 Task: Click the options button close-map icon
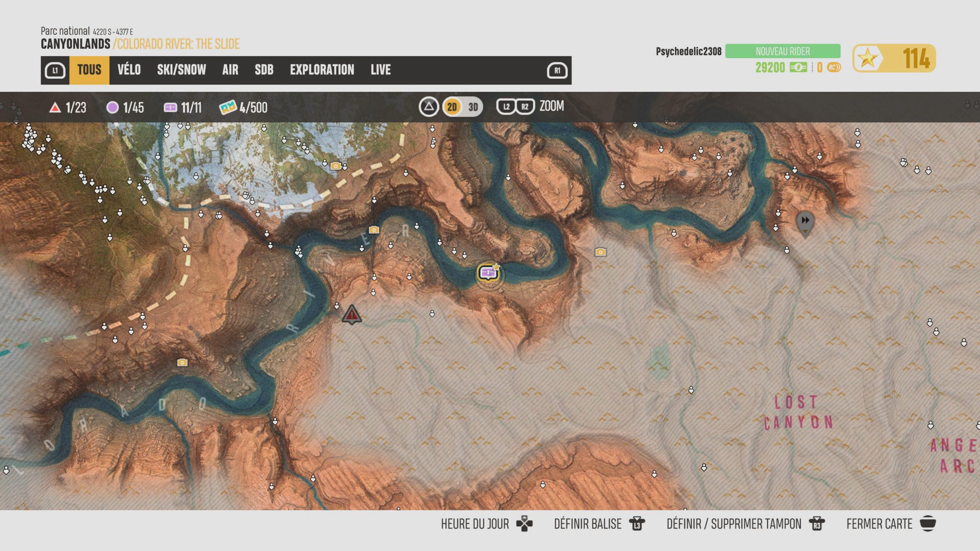pos(928,523)
